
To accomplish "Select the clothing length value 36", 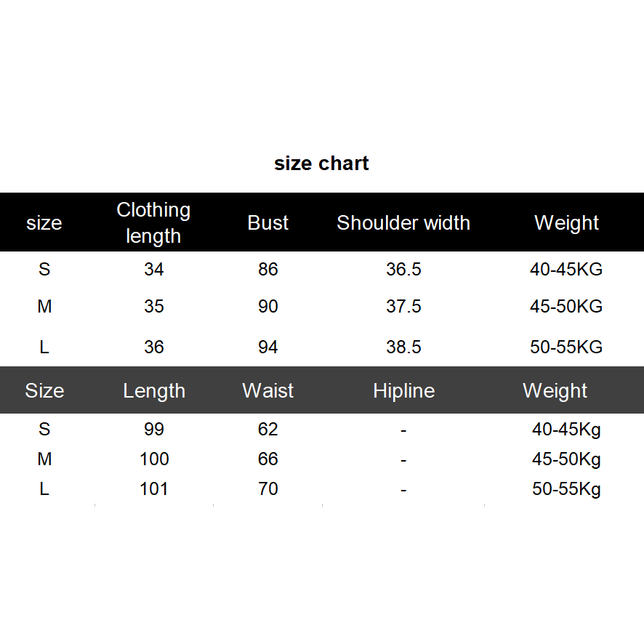I will 154,347.
